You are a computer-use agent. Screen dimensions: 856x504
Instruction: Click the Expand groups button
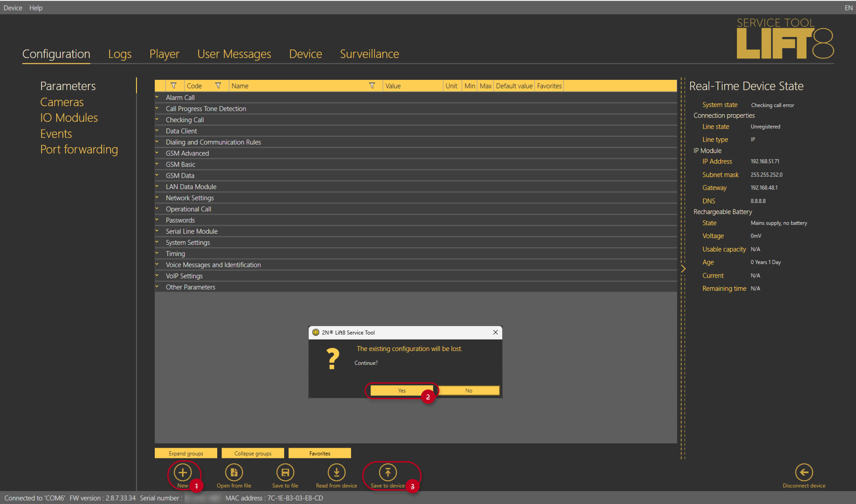[x=186, y=453]
